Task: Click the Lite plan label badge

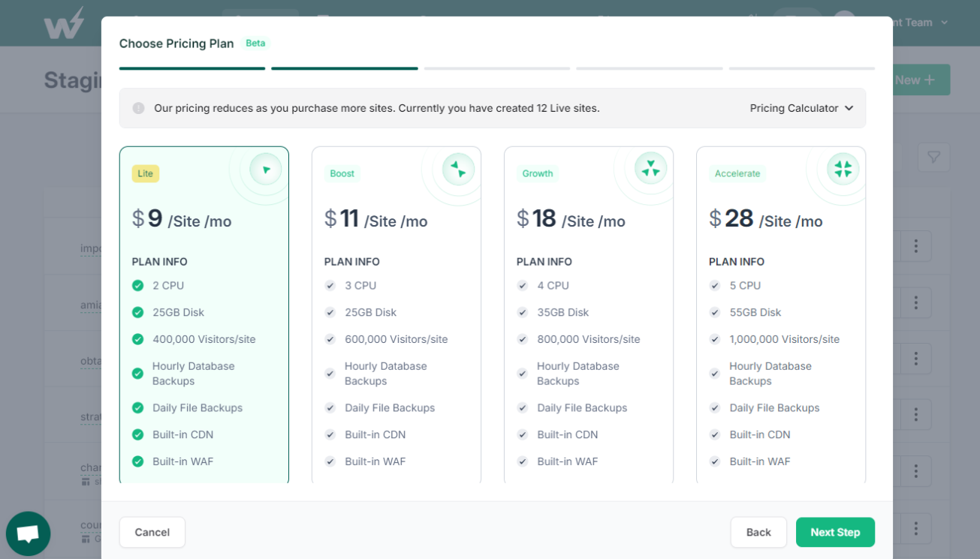Action: (x=146, y=173)
